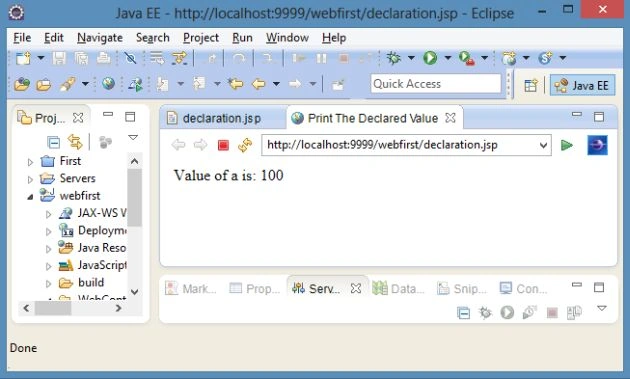Open the URL history dropdown
Image resolution: width=630 pixels, height=379 pixels.
pyautogui.click(x=543, y=145)
